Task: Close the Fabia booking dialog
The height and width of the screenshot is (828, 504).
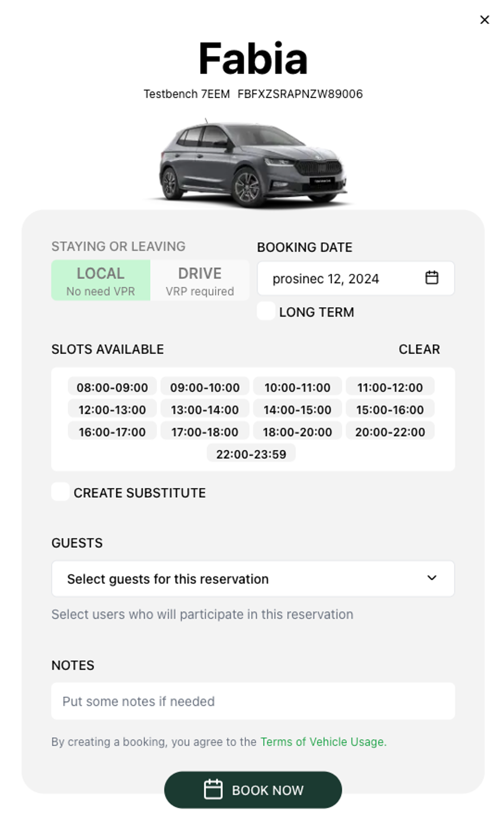Action: coord(485,19)
